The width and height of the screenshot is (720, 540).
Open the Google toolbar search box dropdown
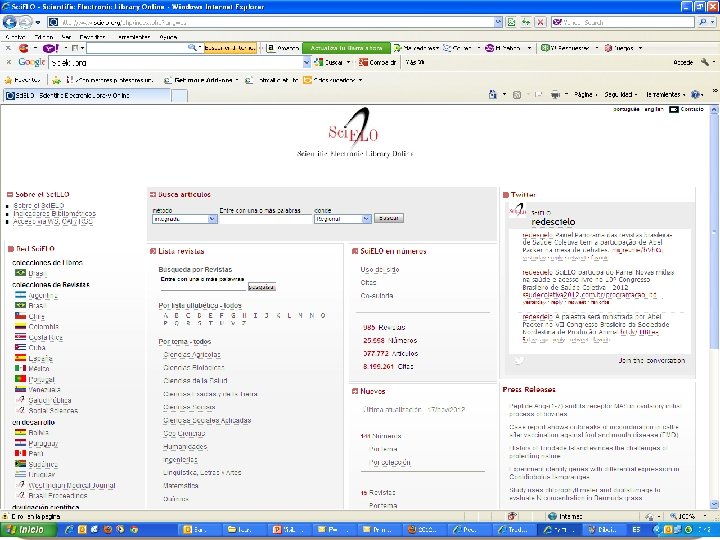(307, 62)
